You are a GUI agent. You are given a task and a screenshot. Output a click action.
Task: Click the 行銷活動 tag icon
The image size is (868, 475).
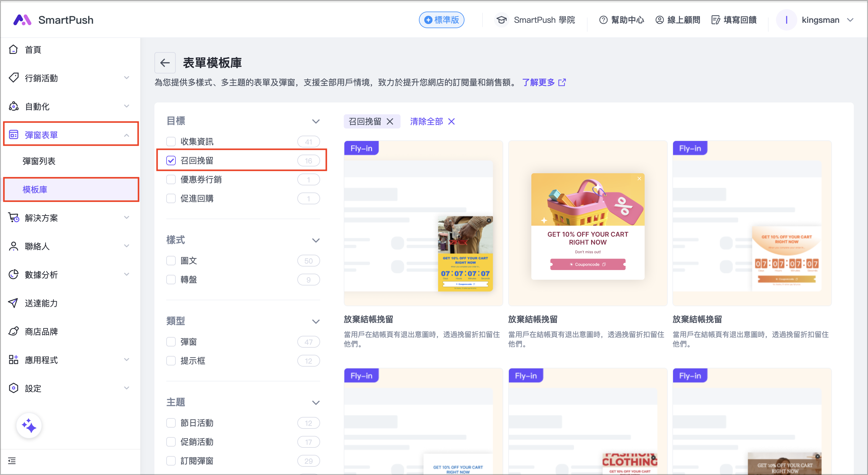click(14, 78)
